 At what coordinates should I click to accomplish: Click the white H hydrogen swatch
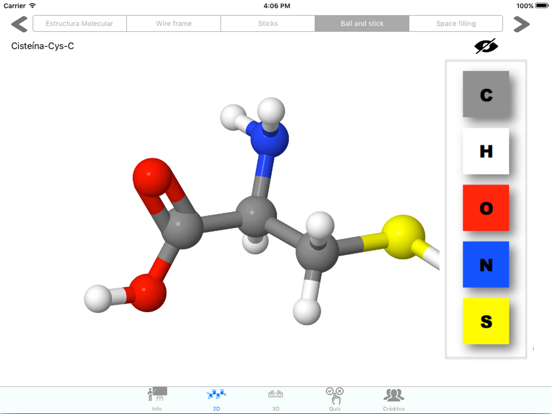pos(486,151)
